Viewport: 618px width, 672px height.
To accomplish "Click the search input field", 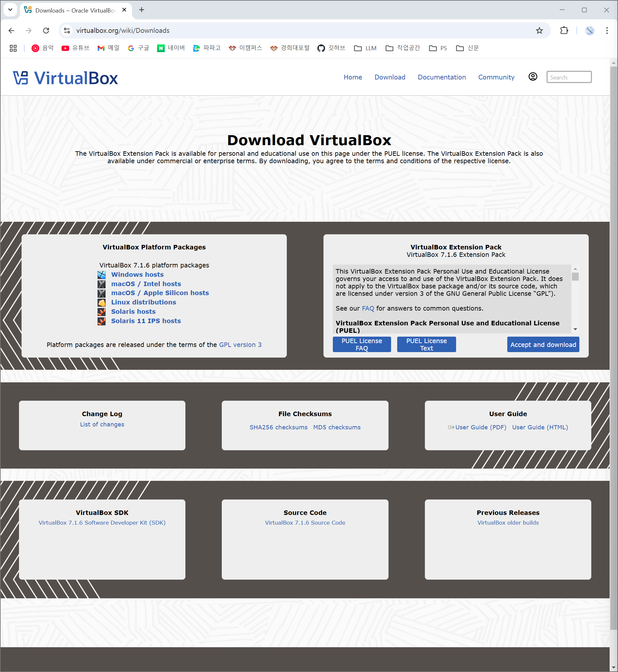I will pos(568,77).
